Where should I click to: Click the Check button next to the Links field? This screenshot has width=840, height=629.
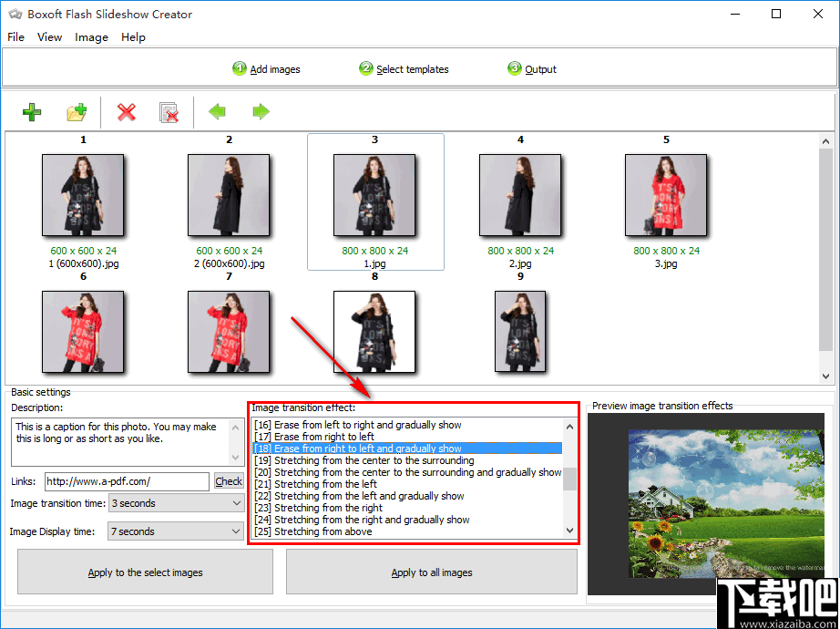pos(229,481)
